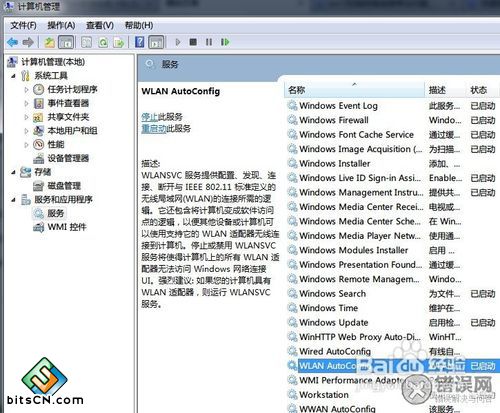Select Windows Image Acquisition service
The width and height of the screenshot is (500, 413).
pyautogui.click(x=393, y=149)
